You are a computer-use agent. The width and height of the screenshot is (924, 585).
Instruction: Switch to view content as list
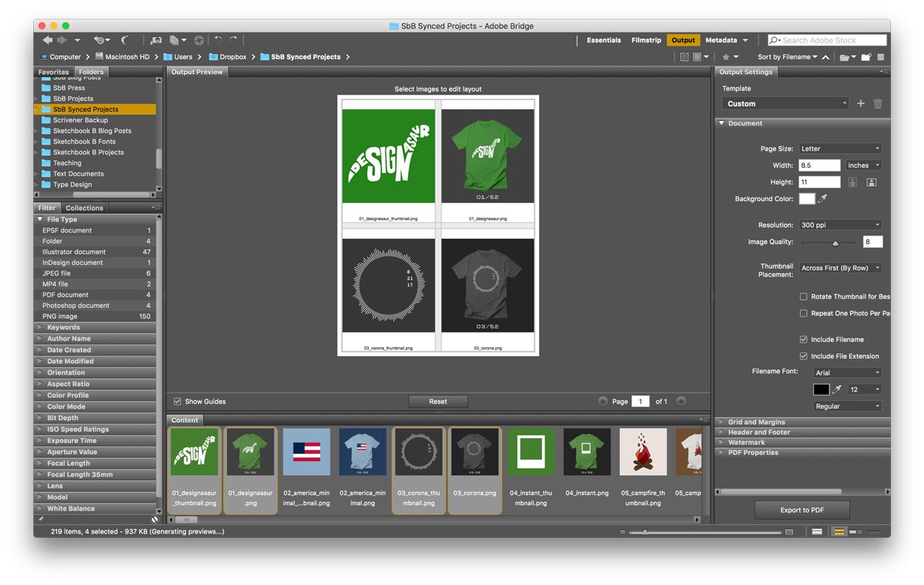coord(872,531)
